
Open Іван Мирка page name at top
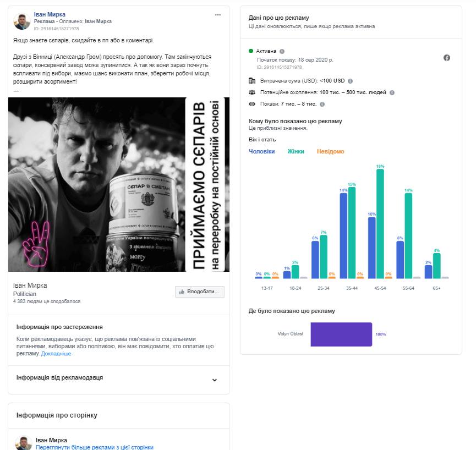pos(50,14)
